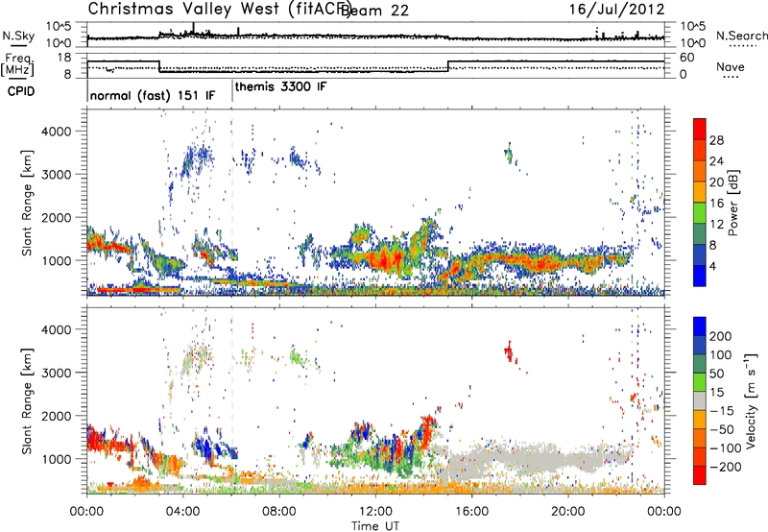
Task: Click the 'Freq. [MHz]' axis label
Action: pos(17,64)
